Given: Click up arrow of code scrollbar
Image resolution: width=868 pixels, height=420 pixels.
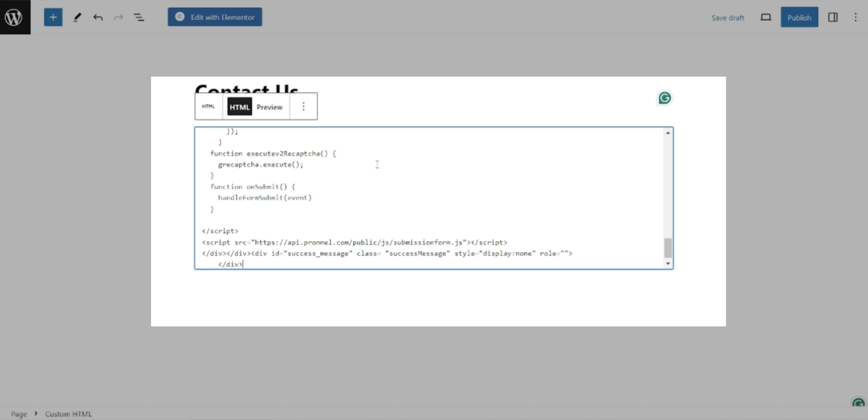Looking at the screenshot, I should tap(667, 133).
